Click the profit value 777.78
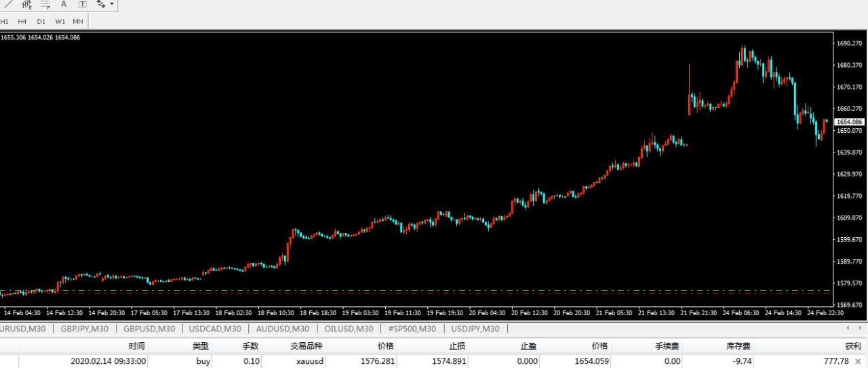868x368 pixels. pyautogui.click(x=835, y=361)
